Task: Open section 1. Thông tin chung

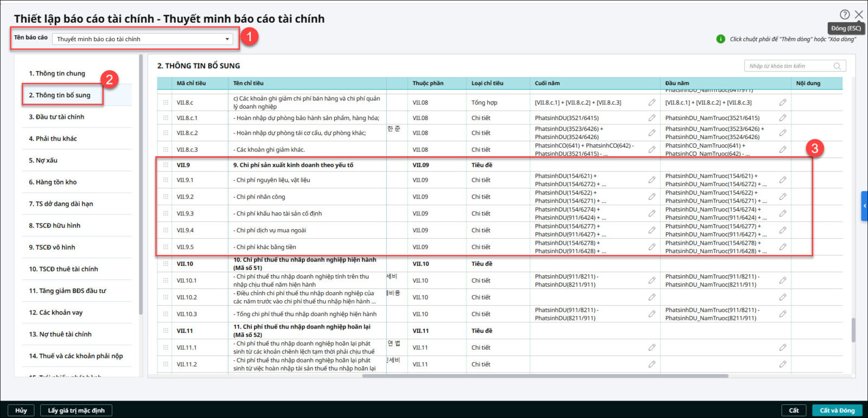Action: click(x=76, y=73)
